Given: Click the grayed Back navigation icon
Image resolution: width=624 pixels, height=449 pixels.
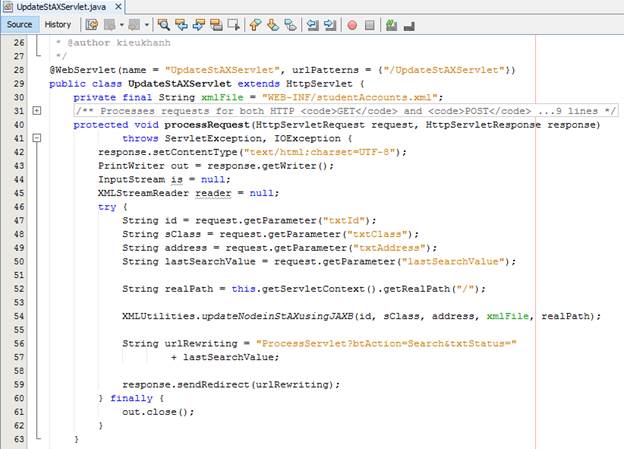Looking at the screenshot, I should pyautogui.click(x=109, y=25).
